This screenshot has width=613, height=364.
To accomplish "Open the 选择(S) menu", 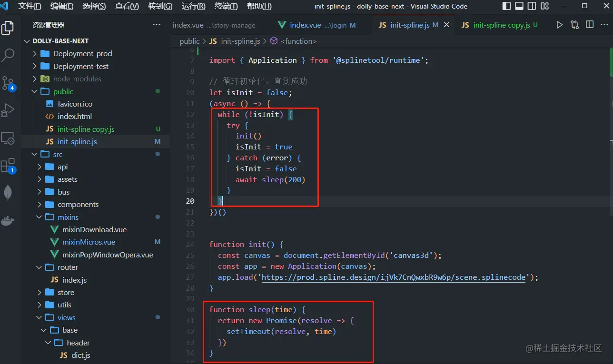I will point(94,6).
